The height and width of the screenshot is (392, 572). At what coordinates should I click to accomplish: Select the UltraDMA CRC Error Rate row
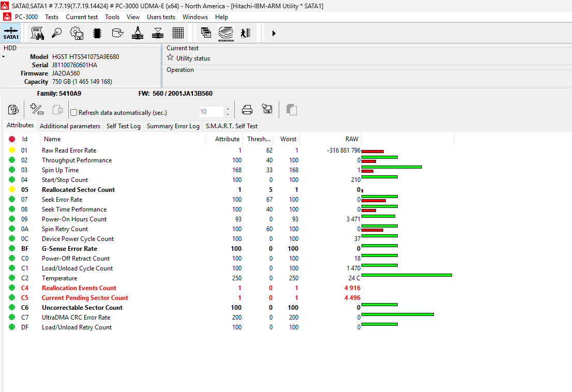click(x=229, y=318)
